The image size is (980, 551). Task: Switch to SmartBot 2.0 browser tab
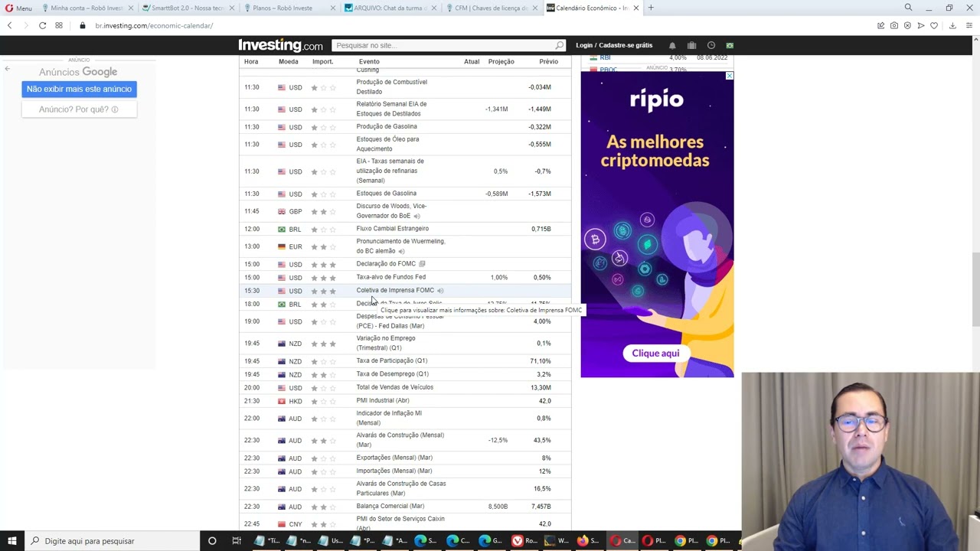(x=188, y=8)
